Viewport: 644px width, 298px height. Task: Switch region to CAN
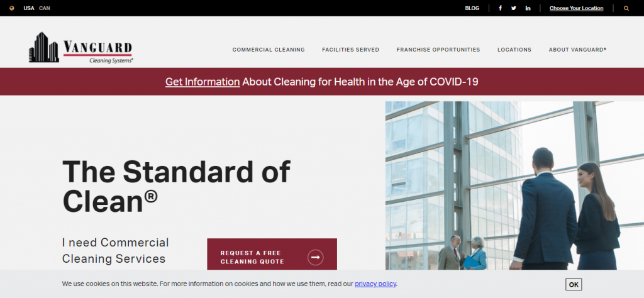(45, 8)
